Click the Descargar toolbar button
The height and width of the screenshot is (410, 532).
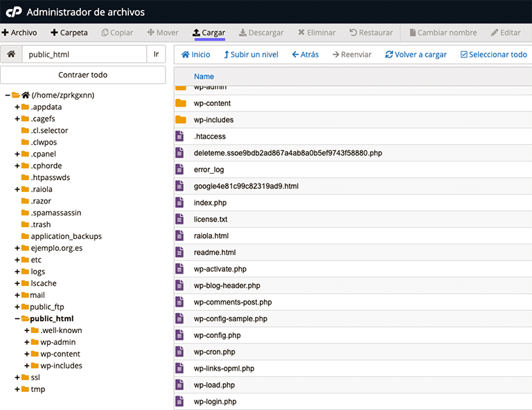pos(261,33)
